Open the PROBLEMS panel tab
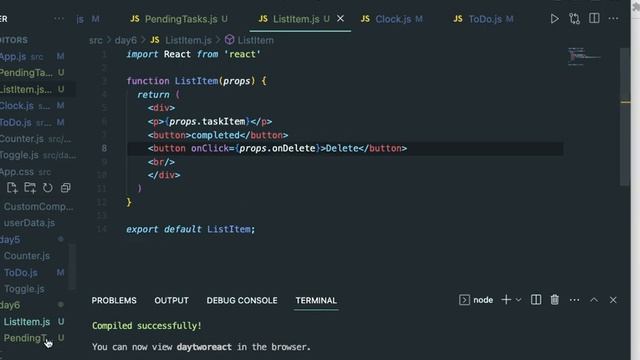 (x=114, y=300)
